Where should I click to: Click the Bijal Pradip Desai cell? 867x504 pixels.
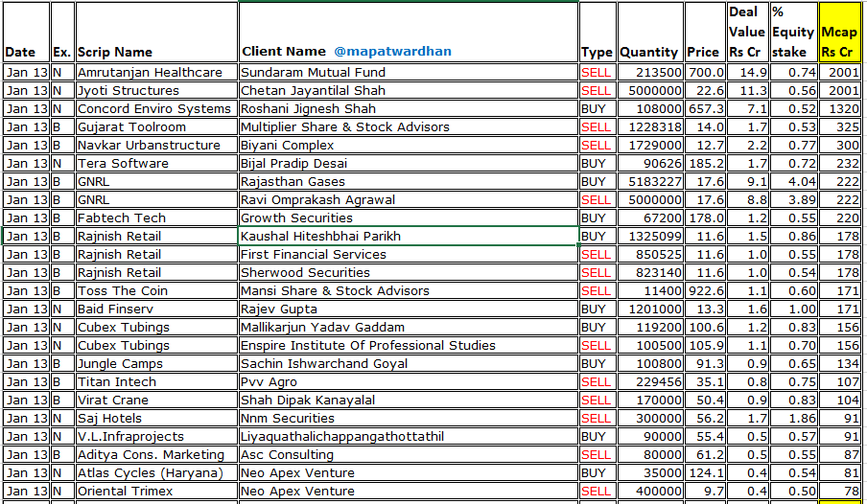[408, 164]
